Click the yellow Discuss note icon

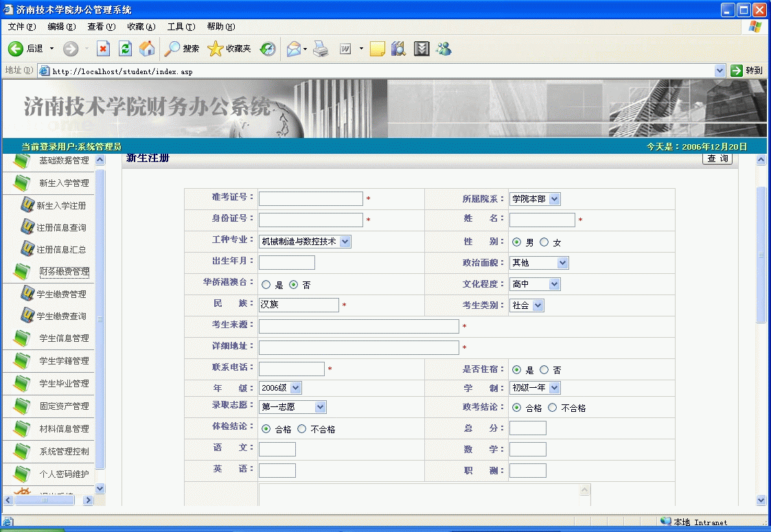click(x=377, y=49)
